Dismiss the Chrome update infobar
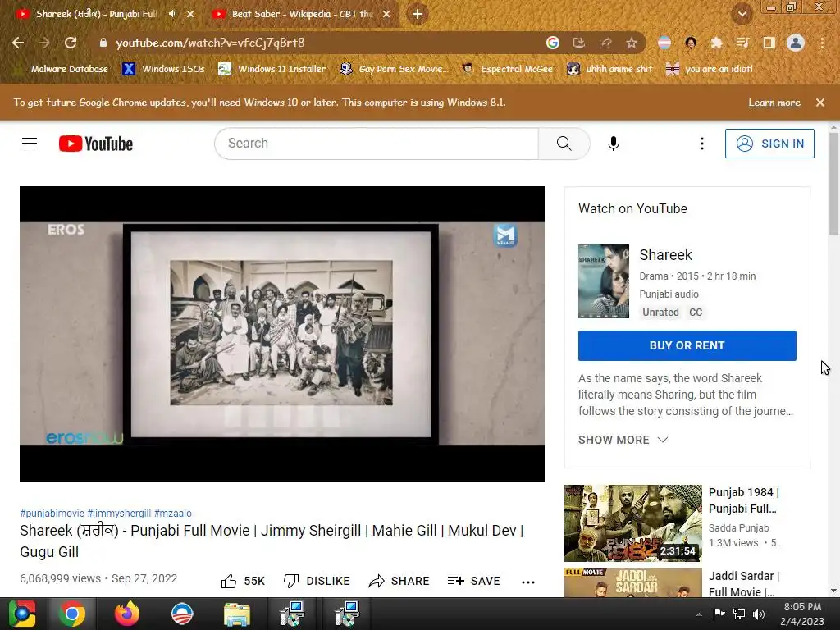This screenshot has height=630, width=840. coord(820,103)
